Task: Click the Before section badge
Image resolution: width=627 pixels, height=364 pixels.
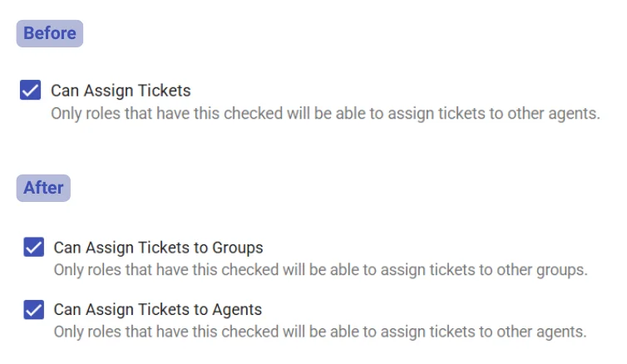Action: (x=50, y=34)
